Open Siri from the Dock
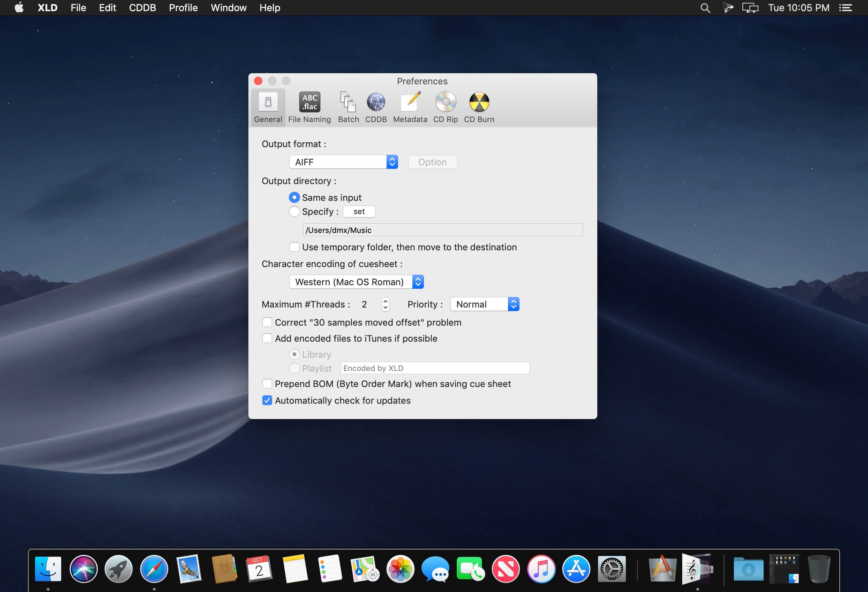The image size is (868, 592). click(x=84, y=569)
